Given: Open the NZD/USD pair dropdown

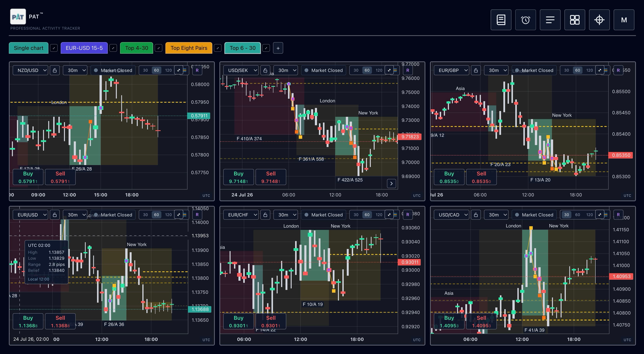Looking at the screenshot, I should pyautogui.click(x=31, y=70).
